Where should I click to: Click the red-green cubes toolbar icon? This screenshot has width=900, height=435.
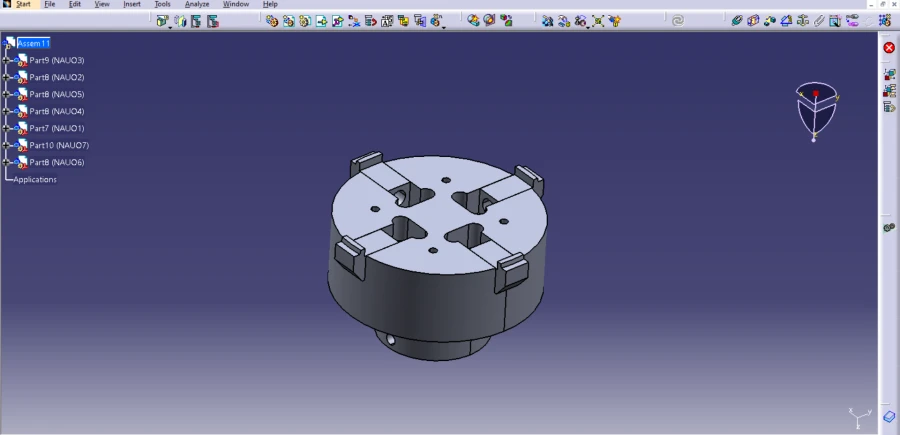(x=506, y=21)
